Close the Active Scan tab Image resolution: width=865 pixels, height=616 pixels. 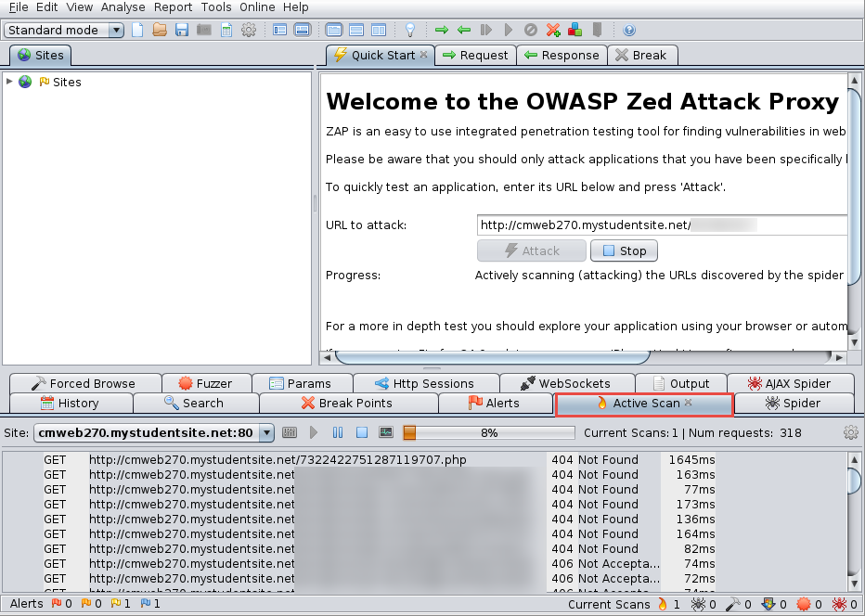click(x=689, y=403)
